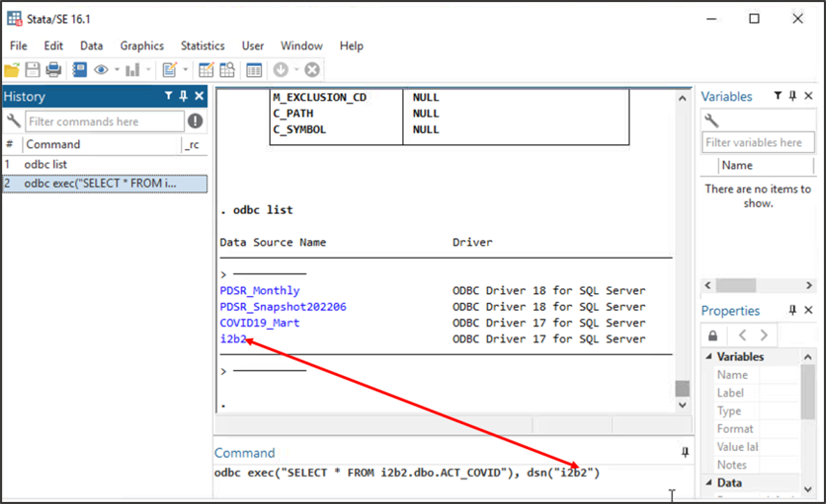
Task: Open the Edit menu
Action: pos(53,46)
